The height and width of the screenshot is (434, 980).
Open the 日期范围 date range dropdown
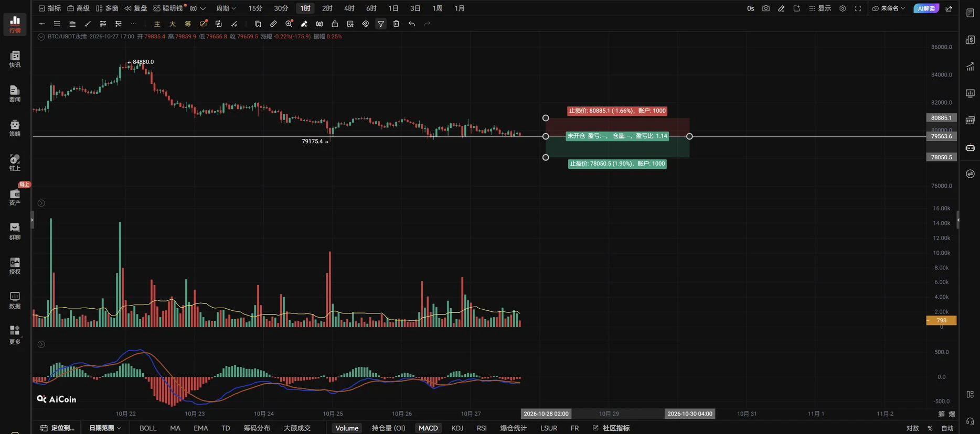point(105,428)
